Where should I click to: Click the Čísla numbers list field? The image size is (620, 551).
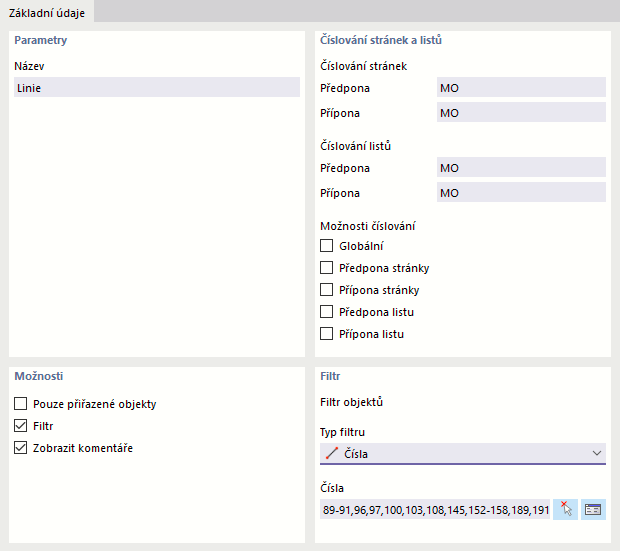pos(435,509)
